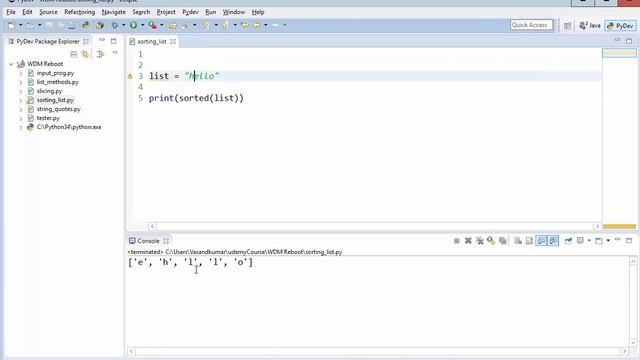Click Link with Editor icon
The height and width of the screenshot is (360, 640).
click(85, 54)
